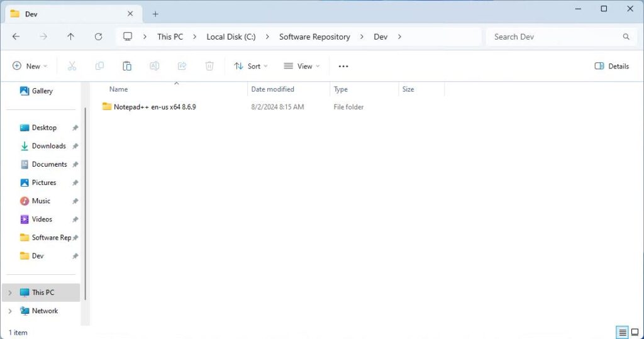The image size is (644, 339).
Task: Select This PC in navigation pane
Action: (41, 292)
